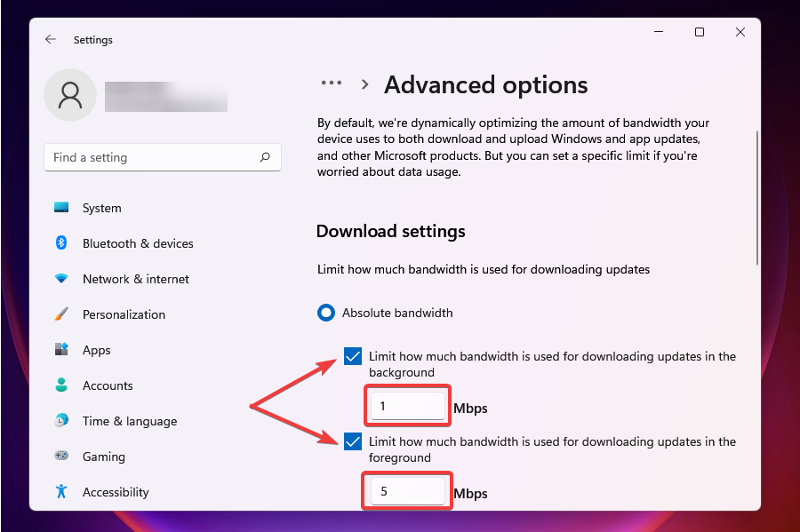Image resolution: width=800 pixels, height=532 pixels.
Task: Click the back navigation arrow
Action: coord(50,39)
